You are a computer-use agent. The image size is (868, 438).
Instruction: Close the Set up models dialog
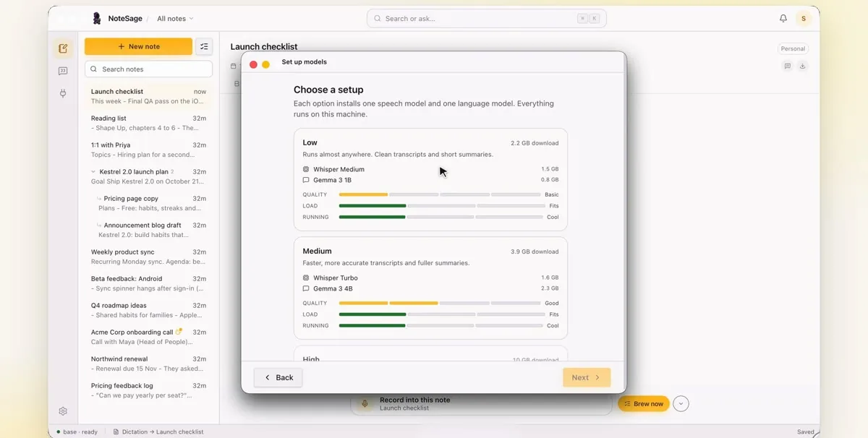pyautogui.click(x=253, y=64)
